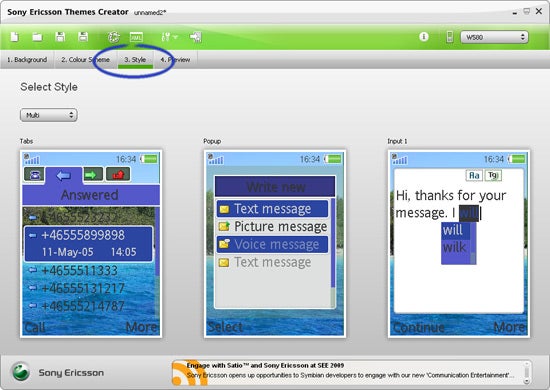Image resolution: width=550 pixels, height=390 pixels.
Task: Click the 'Popup' preview label
Action: (212, 141)
